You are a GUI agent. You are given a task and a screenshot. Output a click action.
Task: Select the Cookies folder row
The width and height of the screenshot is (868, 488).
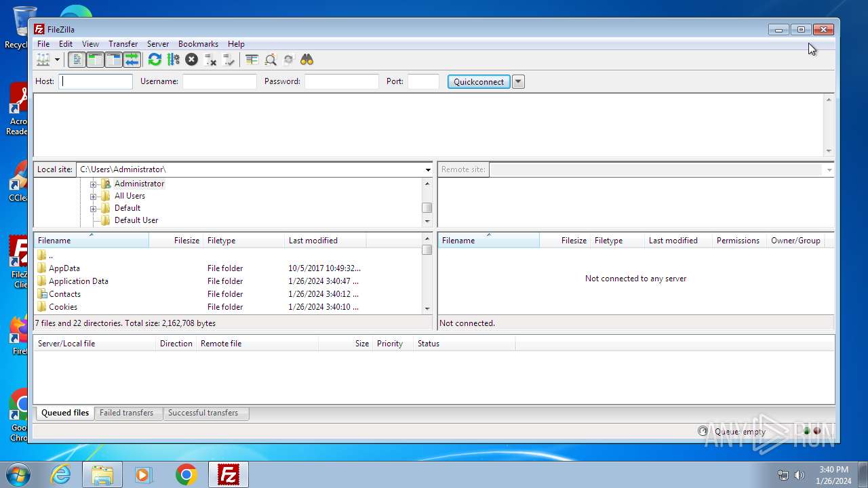click(x=227, y=307)
